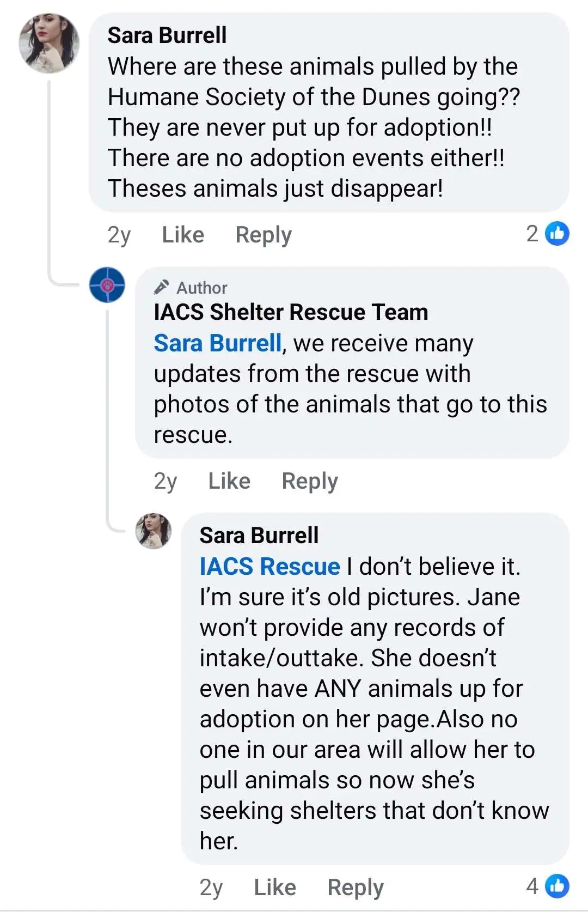Reply to Sara Burrell's last comment
The width and height of the screenshot is (588, 912).
[x=356, y=887]
